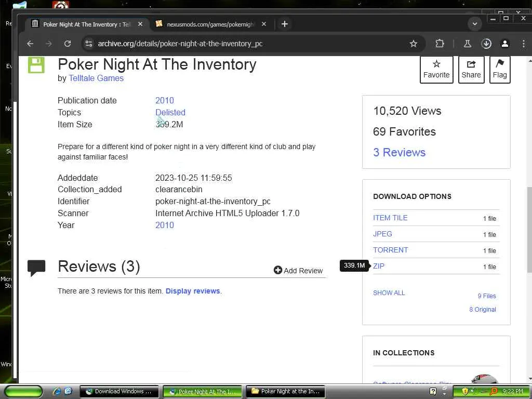The height and width of the screenshot is (399, 532).
Task: Download the JPEG file
Action: [x=382, y=234]
